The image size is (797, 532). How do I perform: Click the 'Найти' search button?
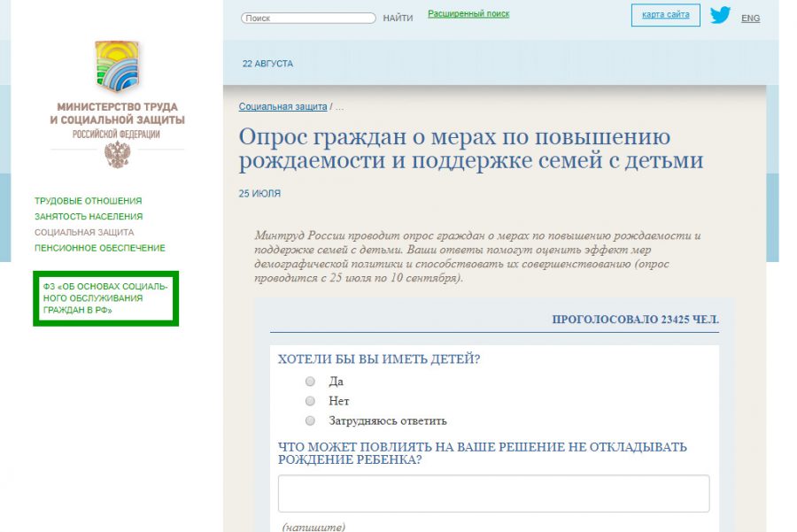point(398,19)
